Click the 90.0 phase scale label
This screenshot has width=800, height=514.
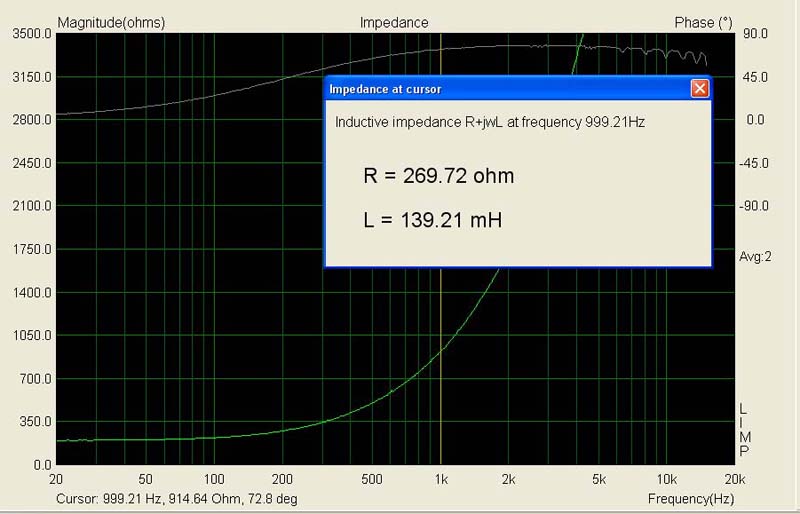[x=753, y=34]
